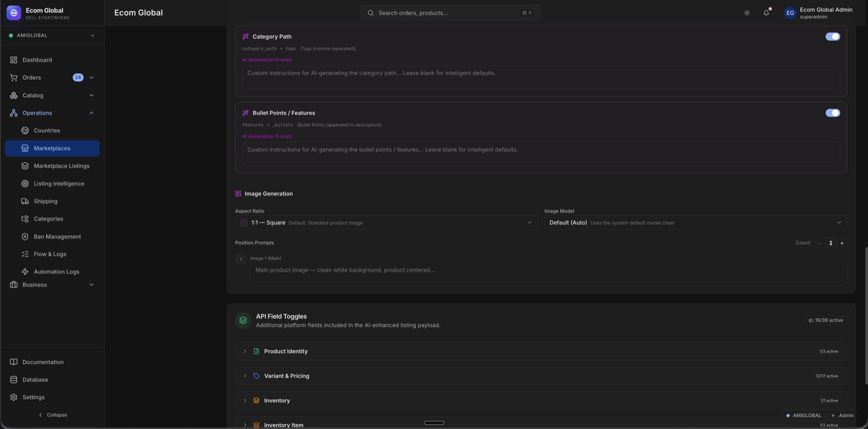
Task: Select Marketplace Listings menu item
Action: click(61, 166)
